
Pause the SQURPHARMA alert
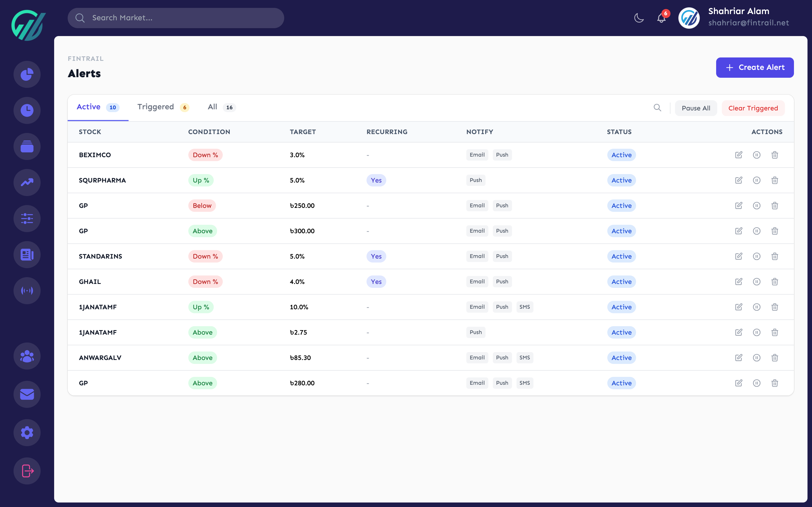(757, 180)
